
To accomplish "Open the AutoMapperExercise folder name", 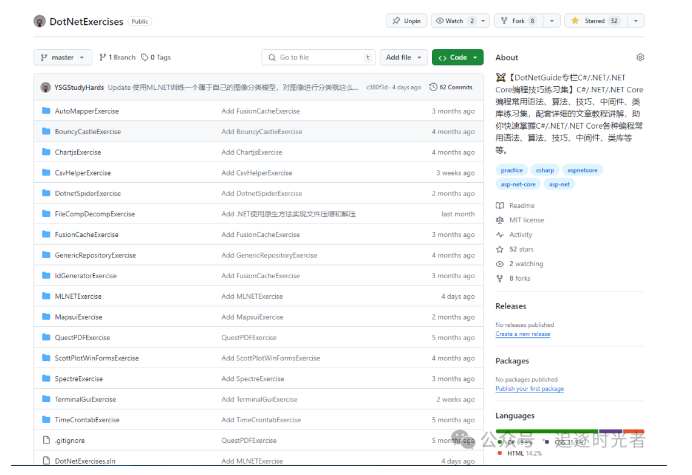I will point(87,111).
